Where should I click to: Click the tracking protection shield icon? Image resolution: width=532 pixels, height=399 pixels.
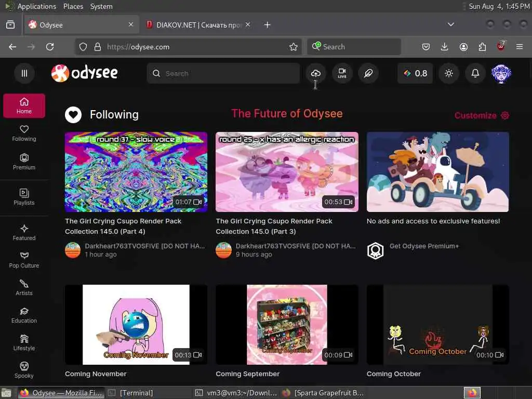pos(83,47)
